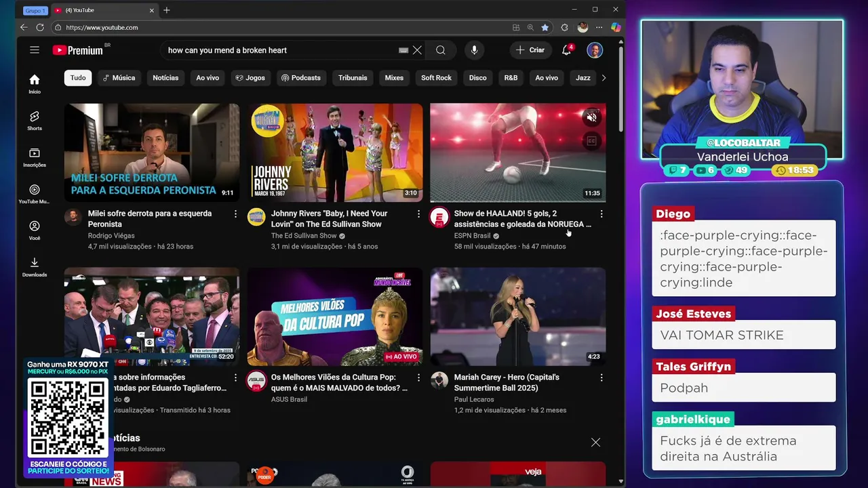Open video title Mariah Carey - Hero
The height and width of the screenshot is (488, 868).
(x=507, y=382)
